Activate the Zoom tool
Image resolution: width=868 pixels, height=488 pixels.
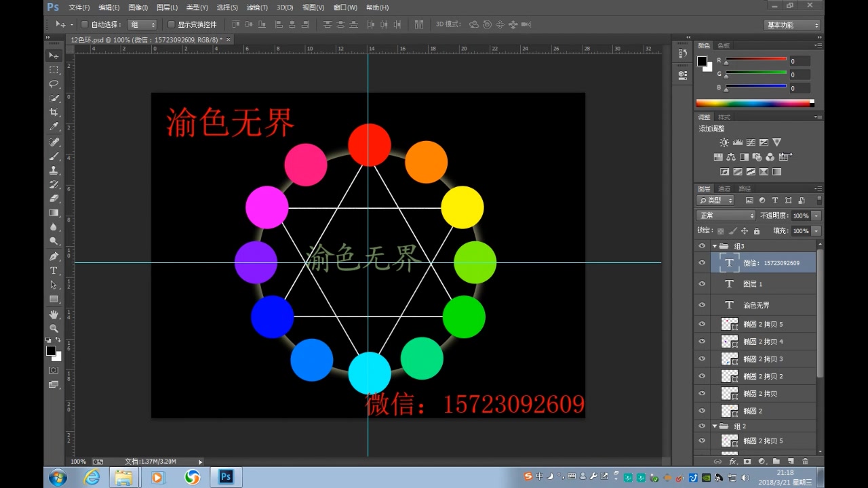coord(54,328)
